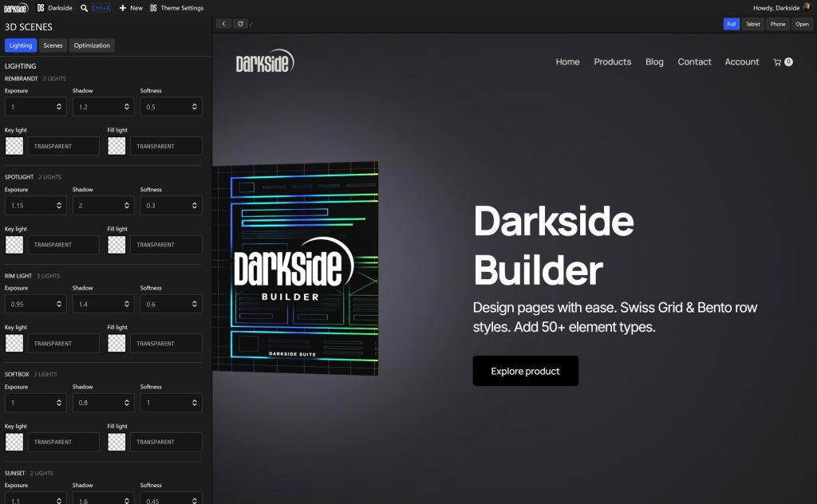The height and width of the screenshot is (504, 817).
Task: Open Spotlight Key light color swatch
Action: click(14, 245)
